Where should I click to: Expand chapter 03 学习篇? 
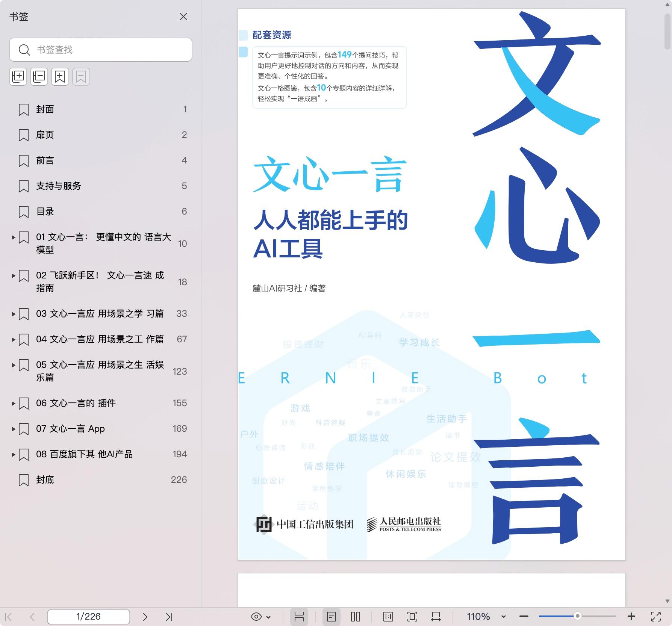click(14, 314)
